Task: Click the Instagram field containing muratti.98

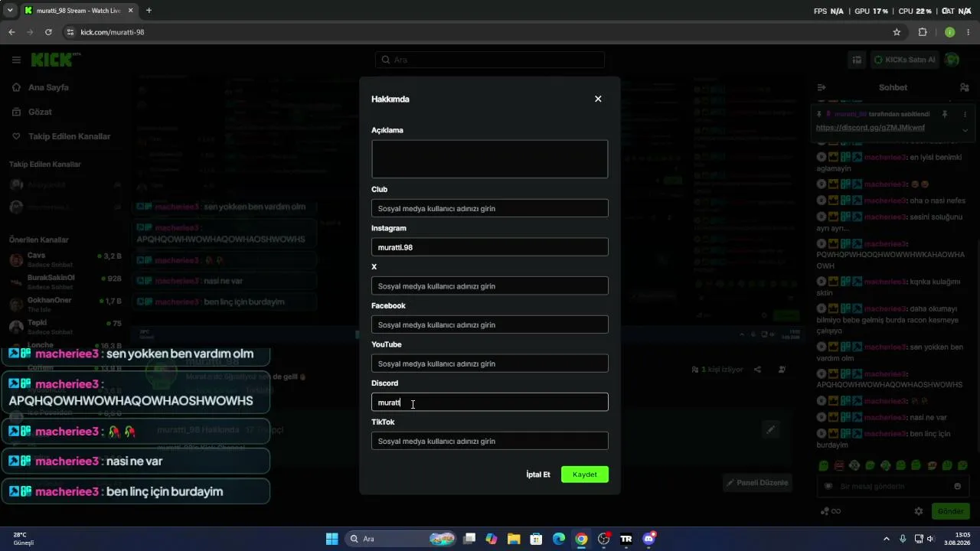Action: point(490,247)
